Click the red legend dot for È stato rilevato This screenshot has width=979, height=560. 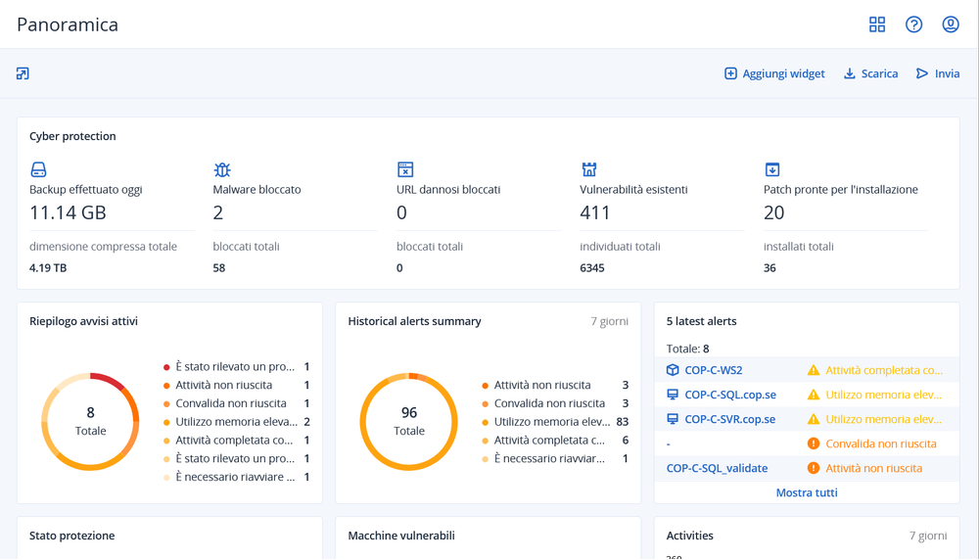166,367
